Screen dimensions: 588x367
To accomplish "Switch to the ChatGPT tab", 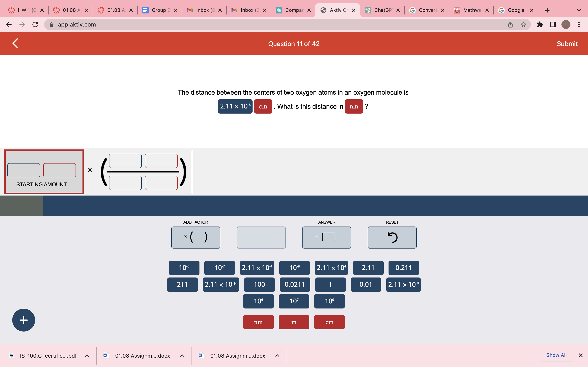I will pos(382,10).
